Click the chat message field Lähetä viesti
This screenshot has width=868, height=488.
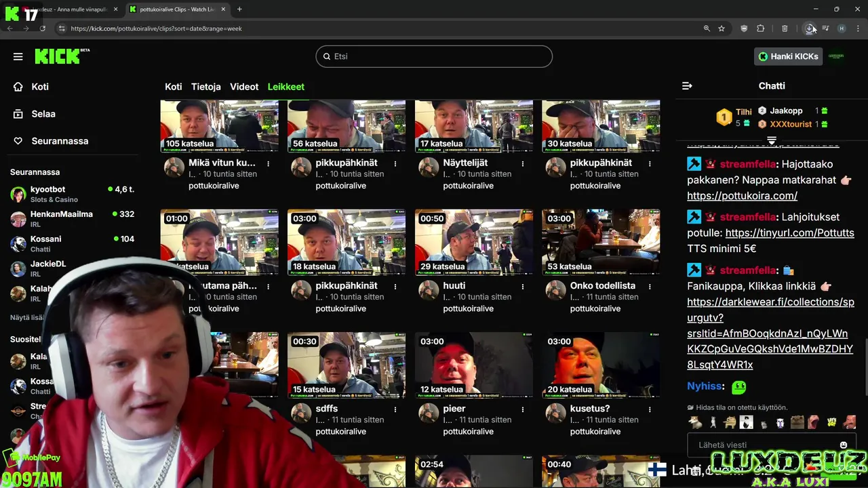[763, 445]
